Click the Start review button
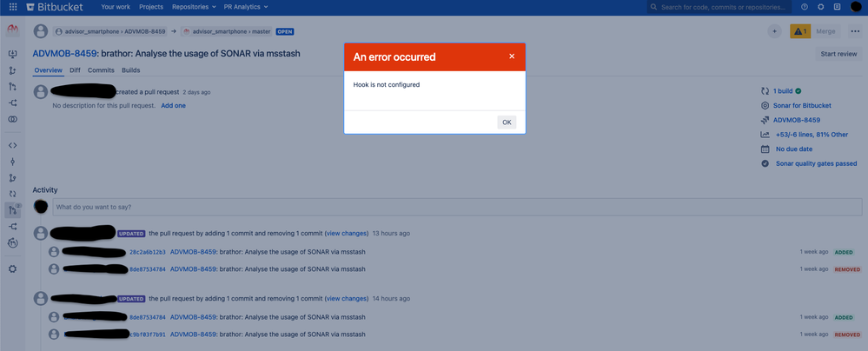 coord(838,54)
